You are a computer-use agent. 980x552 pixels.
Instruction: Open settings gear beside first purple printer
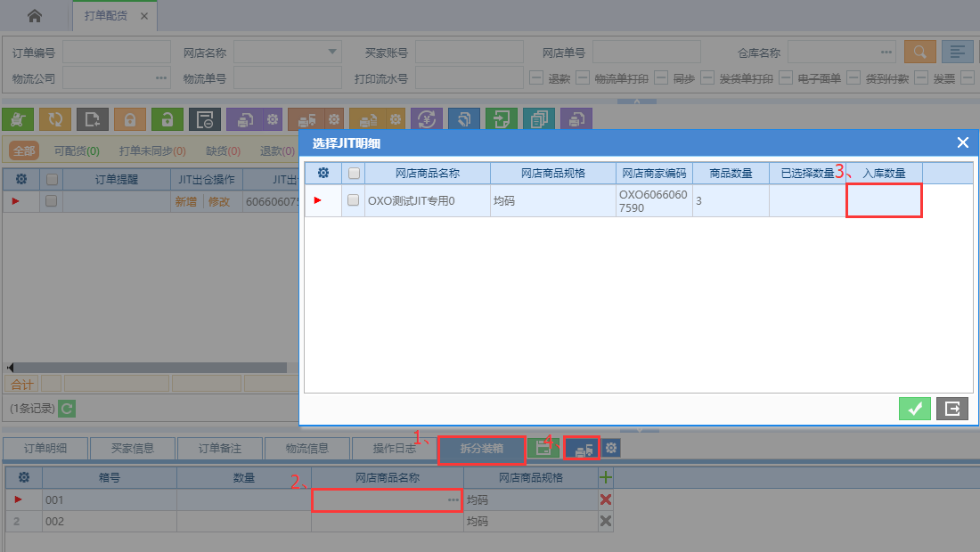273,119
